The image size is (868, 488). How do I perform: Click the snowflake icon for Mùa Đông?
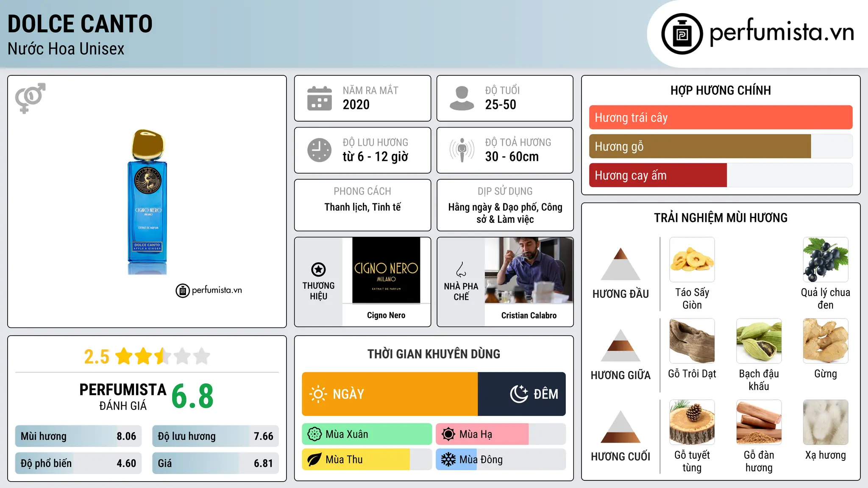pos(448,460)
